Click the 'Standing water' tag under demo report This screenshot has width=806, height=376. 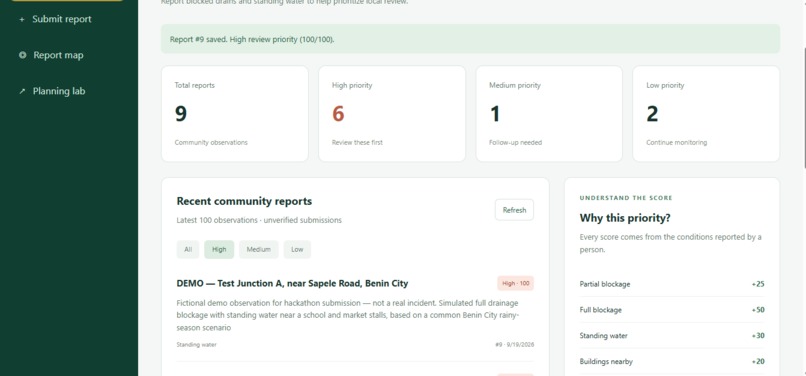[196, 345]
